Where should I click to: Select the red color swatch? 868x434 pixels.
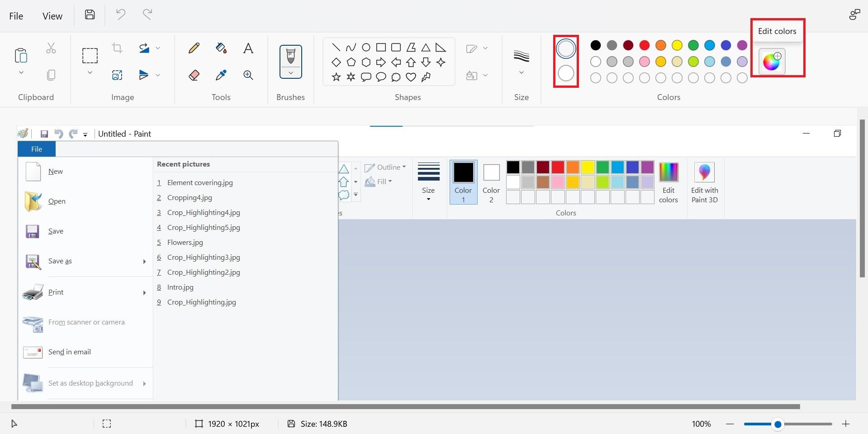(x=645, y=45)
